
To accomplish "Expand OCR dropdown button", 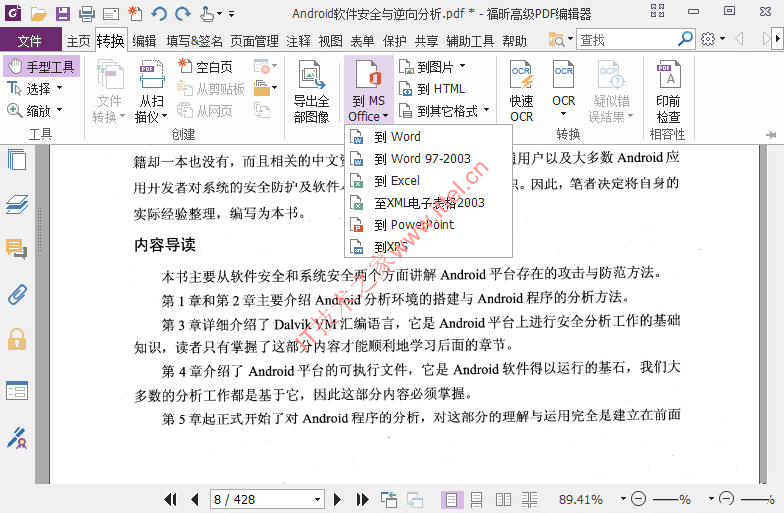I will tap(564, 114).
